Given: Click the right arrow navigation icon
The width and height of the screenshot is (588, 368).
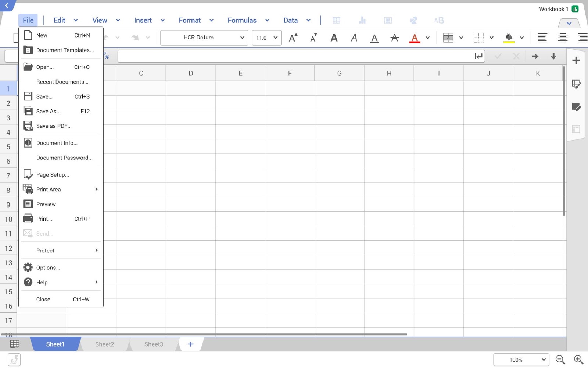Looking at the screenshot, I should [x=535, y=56].
